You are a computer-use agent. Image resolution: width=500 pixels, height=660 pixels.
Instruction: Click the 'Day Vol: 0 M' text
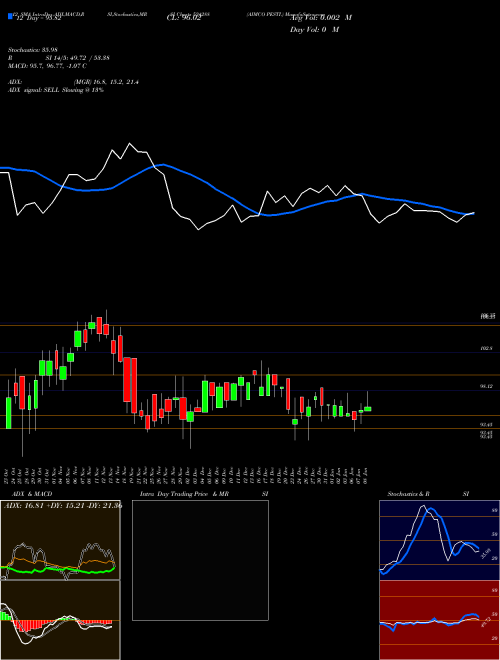click(x=314, y=30)
